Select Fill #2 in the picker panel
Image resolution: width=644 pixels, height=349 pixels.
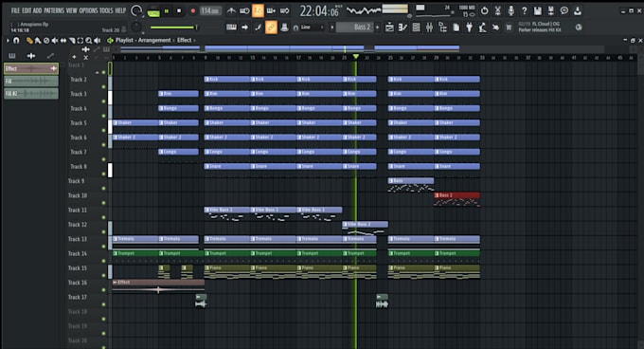31,94
